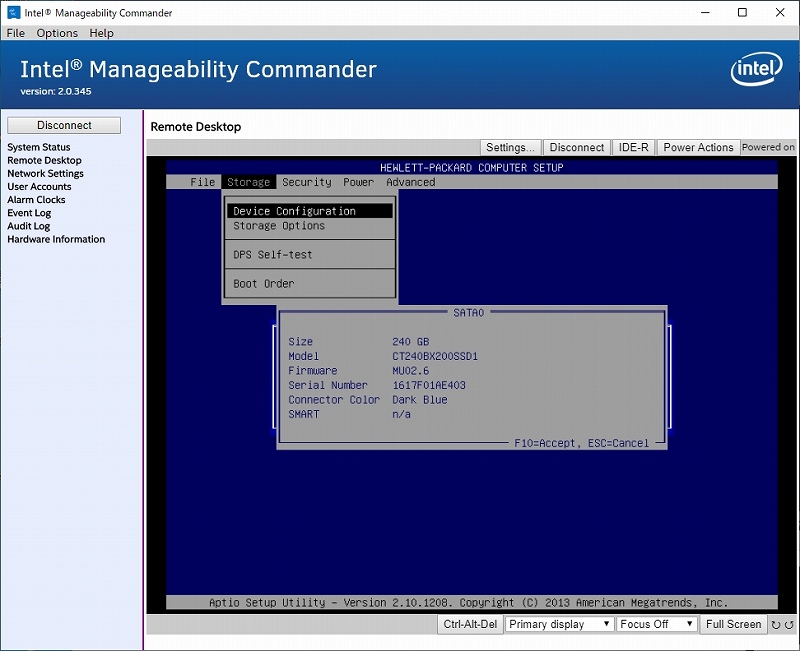
Task: Go to Remote Desktop in sidebar
Action: pos(44,160)
